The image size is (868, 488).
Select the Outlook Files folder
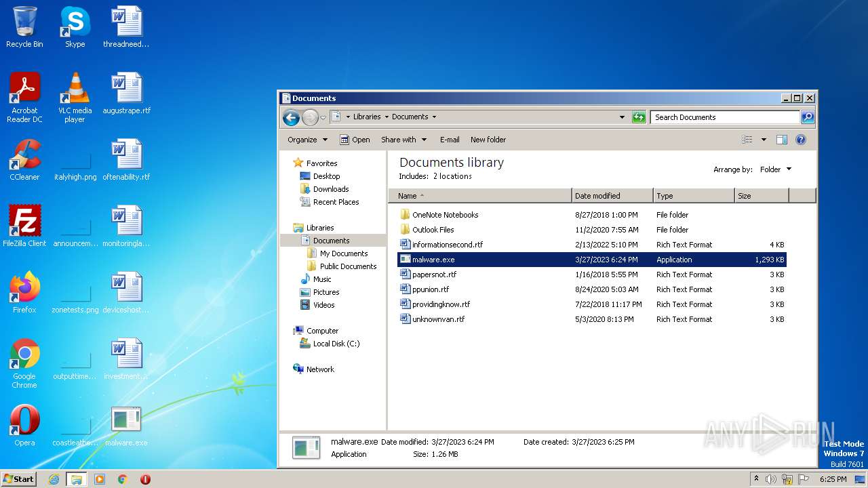click(591, 230)
